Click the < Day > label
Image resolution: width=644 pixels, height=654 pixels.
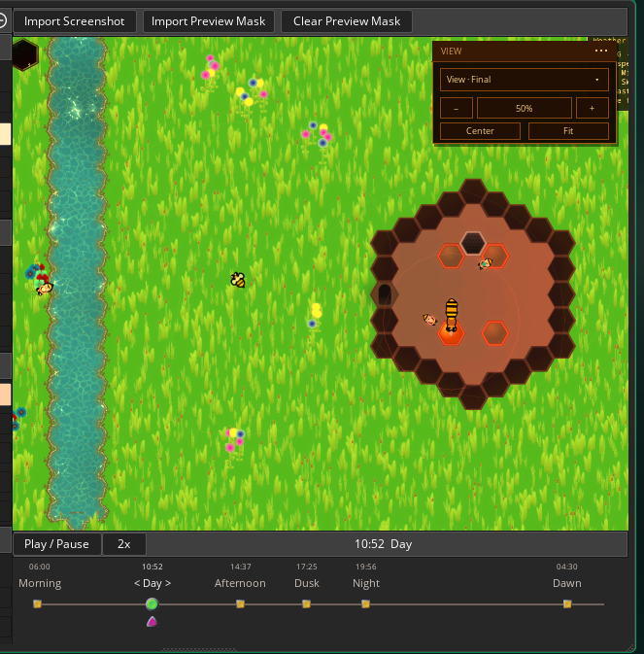coord(153,583)
